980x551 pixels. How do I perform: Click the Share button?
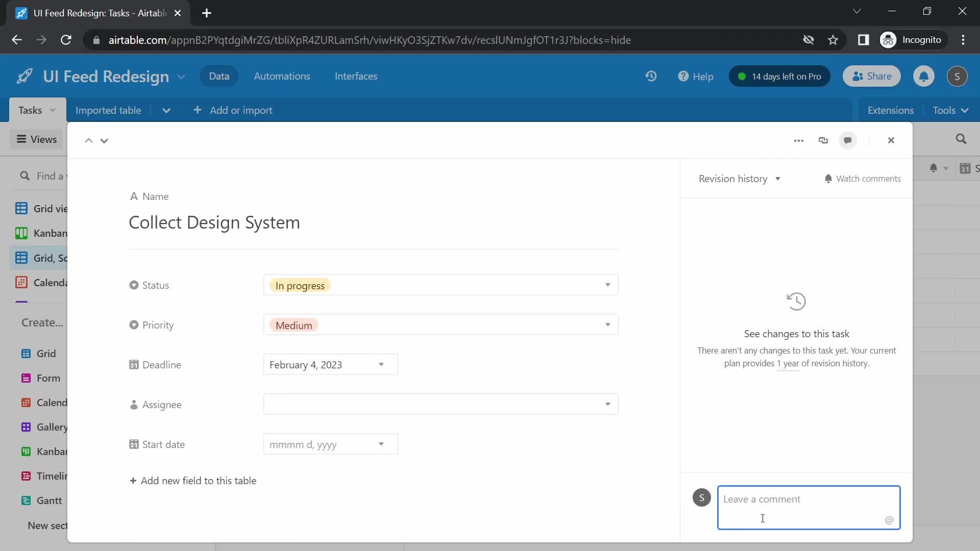872,76
